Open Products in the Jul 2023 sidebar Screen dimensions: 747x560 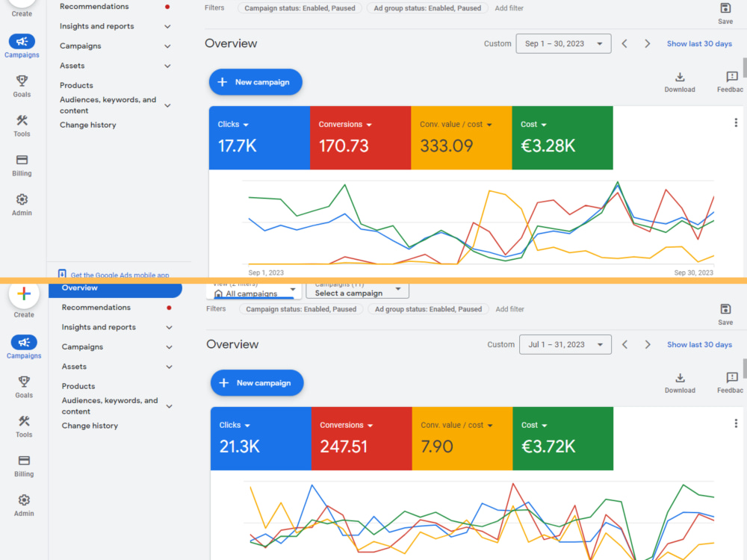(78, 386)
